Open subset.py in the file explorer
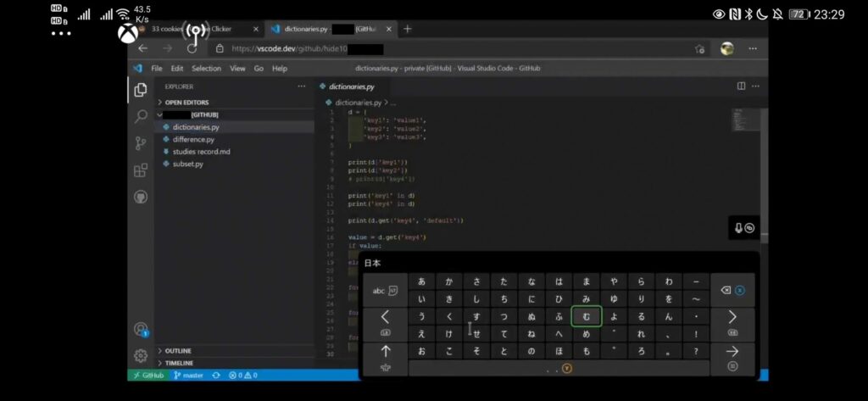Viewport: 868px width, 401px height. click(x=187, y=164)
